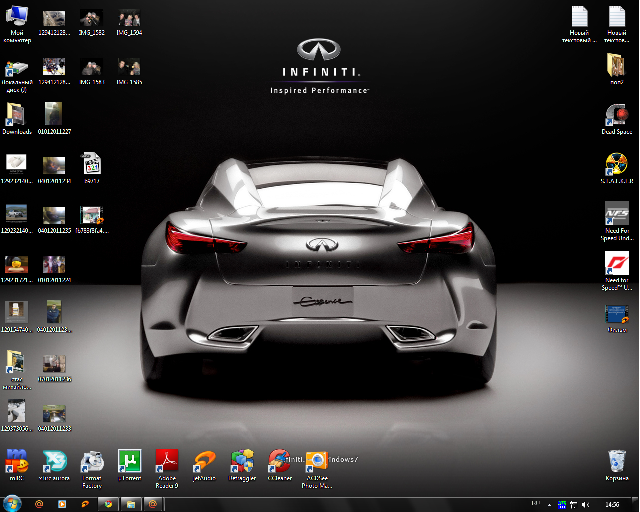Click the taskbar clock
The image size is (640, 512).
(x=612, y=505)
